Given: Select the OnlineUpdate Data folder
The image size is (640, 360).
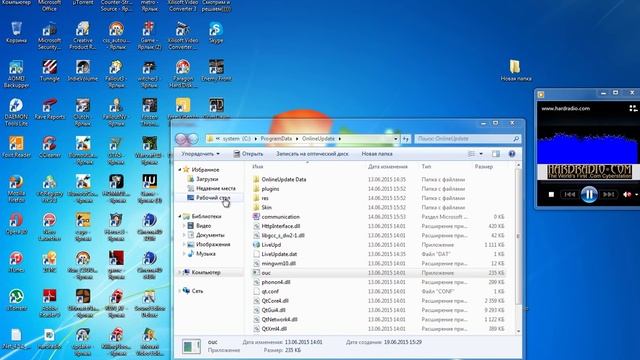Looking at the screenshot, I should click(284, 180).
